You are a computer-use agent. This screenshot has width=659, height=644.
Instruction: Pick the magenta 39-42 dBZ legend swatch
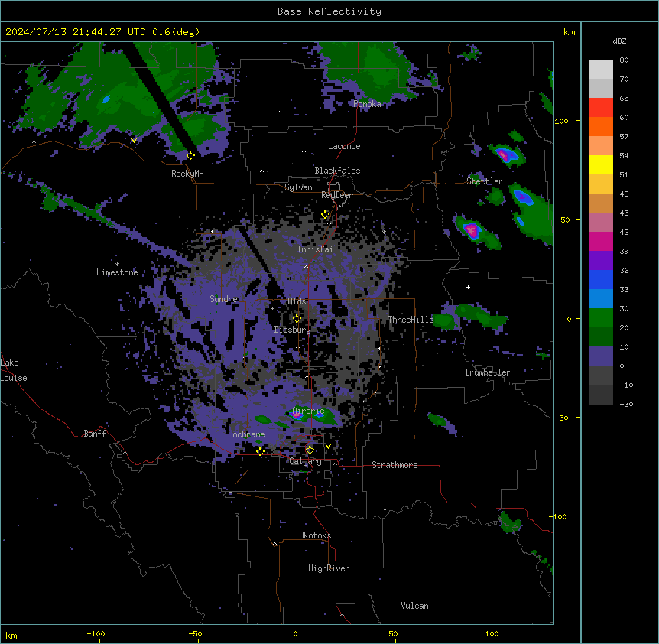click(601, 241)
